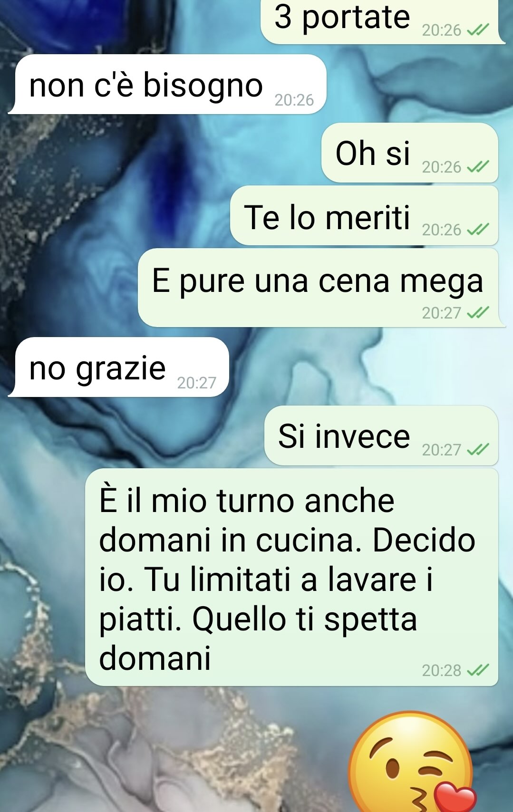513x812 pixels.
Task: Tap the 20:28 timestamp on the long message
Action: (442, 670)
